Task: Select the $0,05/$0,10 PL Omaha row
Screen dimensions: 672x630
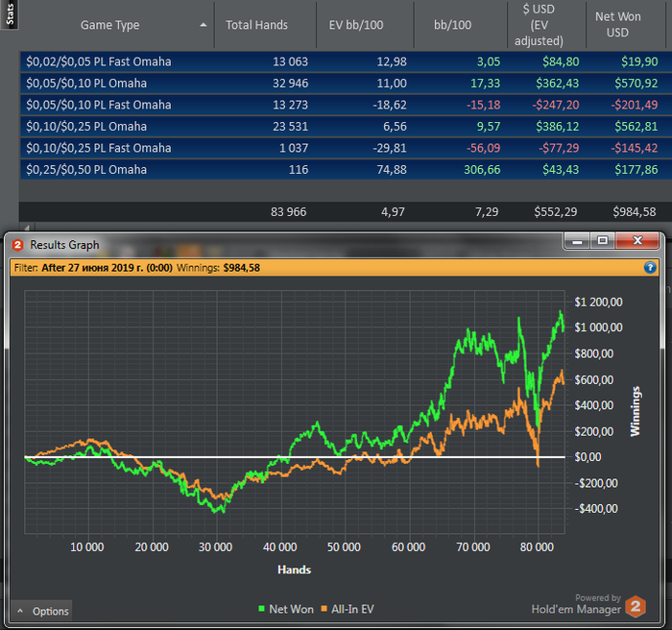Action: tap(346, 84)
